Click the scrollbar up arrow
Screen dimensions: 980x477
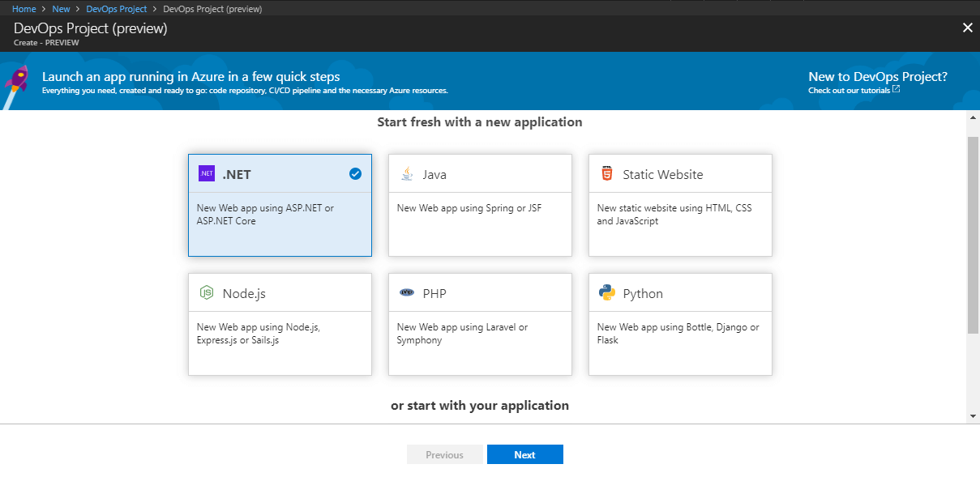pyautogui.click(x=974, y=117)
